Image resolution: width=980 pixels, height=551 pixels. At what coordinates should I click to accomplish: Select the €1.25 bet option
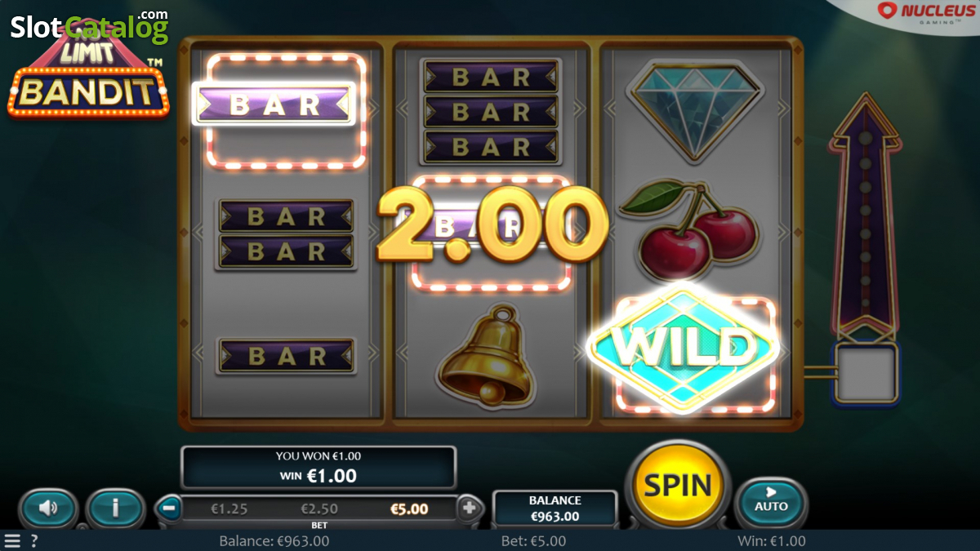(x=229, y=509)
